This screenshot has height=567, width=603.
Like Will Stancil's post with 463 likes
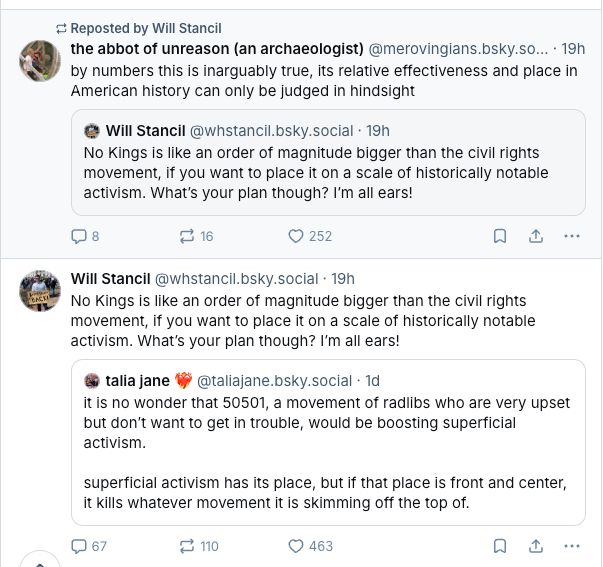pos(296,546)
